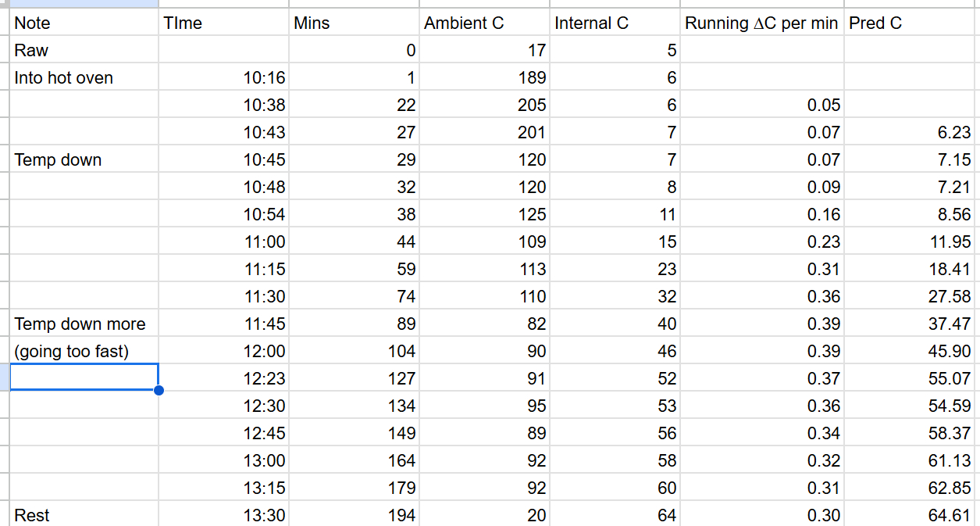Screen dimensions: 980x526
Task: Click the blue fill handle of selected cell
Action: point(159,390)
